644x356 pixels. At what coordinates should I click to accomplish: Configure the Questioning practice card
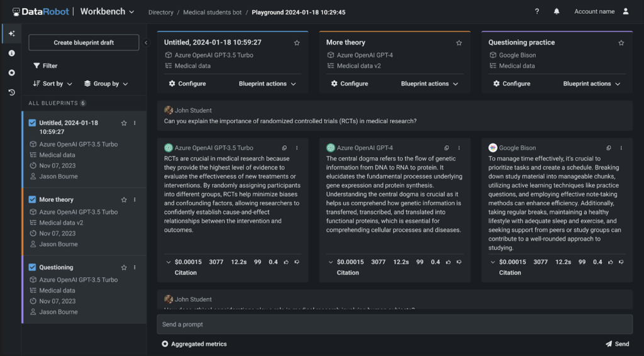[512, 84]
